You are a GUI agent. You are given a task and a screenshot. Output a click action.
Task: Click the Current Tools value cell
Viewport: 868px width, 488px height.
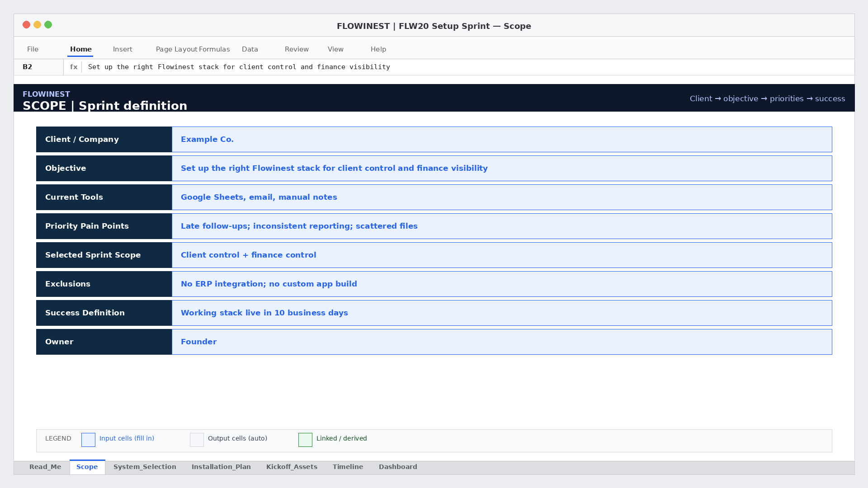(502, 197)
